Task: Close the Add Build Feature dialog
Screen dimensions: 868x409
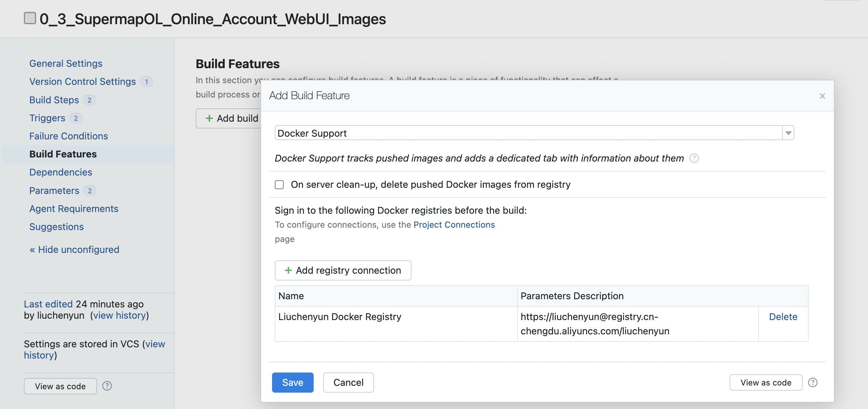Action: tap(822, 96)
